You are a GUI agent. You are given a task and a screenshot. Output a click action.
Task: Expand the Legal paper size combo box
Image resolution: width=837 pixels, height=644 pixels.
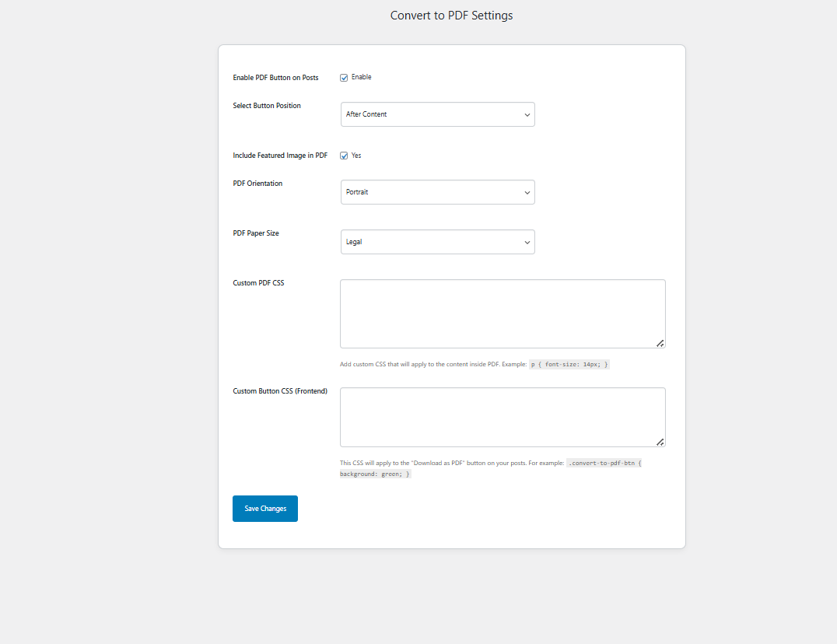coord(527,242)
